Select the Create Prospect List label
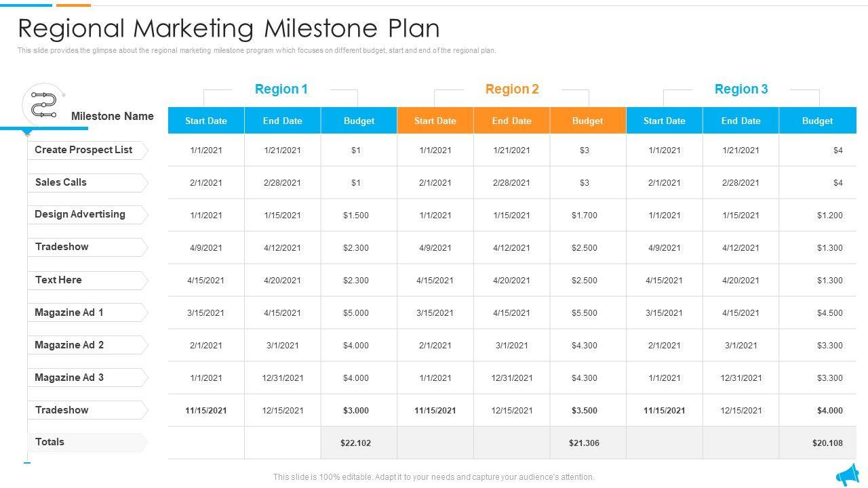The width and height of the screenshot is (868, 488). 83,150
